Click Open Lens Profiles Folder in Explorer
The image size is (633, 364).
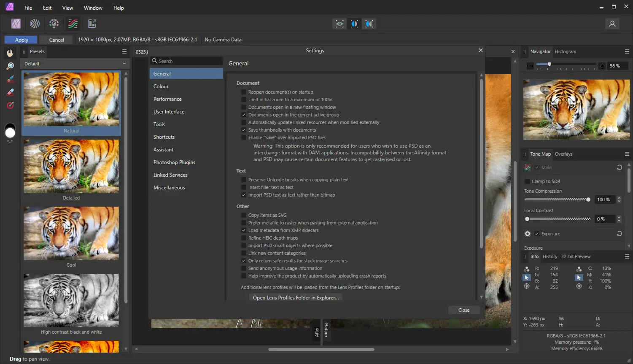[296, 298]
